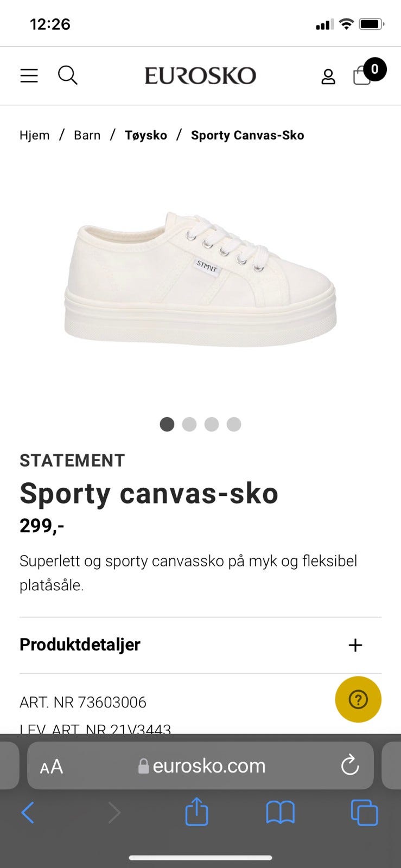Select the third image carousel dot
The width and height of the screenshot is (401, 868).
[212, 424]
